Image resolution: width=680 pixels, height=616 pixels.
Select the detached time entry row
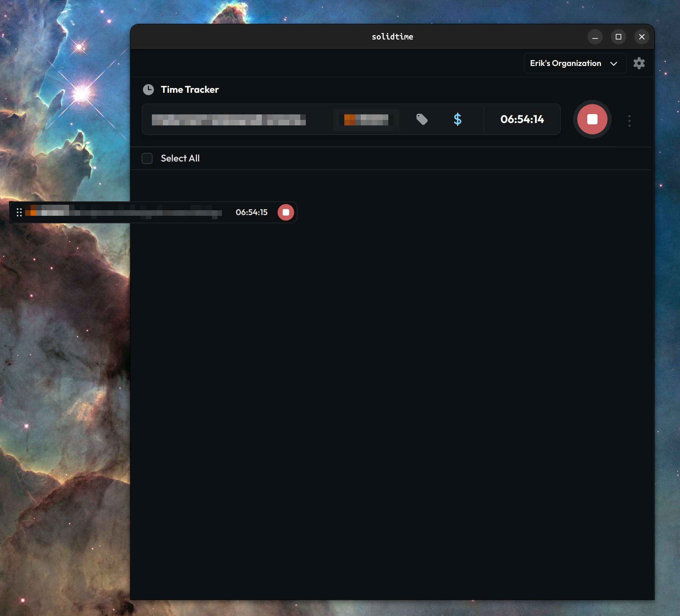pos(137,212)
